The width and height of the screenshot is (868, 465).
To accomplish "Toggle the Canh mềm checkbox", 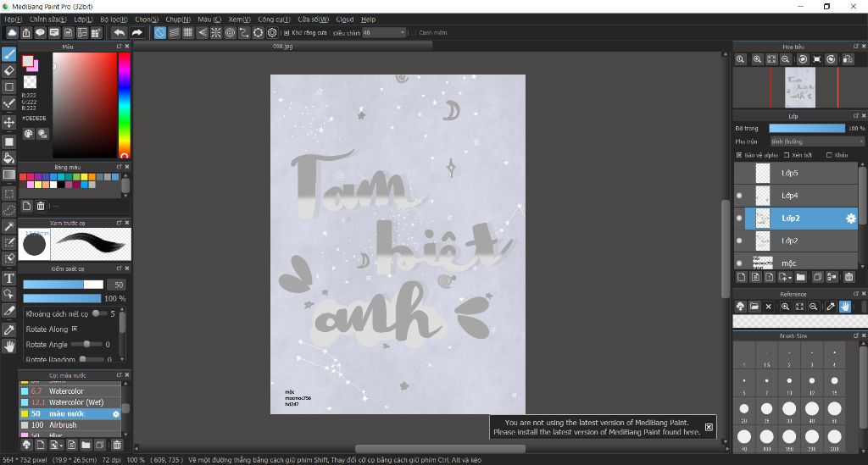I will click(x=414, y=33).
